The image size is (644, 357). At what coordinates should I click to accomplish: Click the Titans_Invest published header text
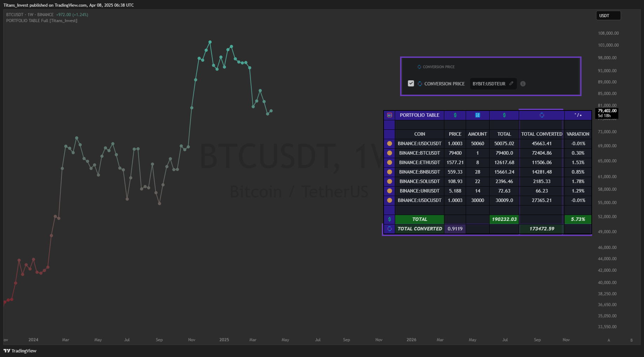point(68,5)
